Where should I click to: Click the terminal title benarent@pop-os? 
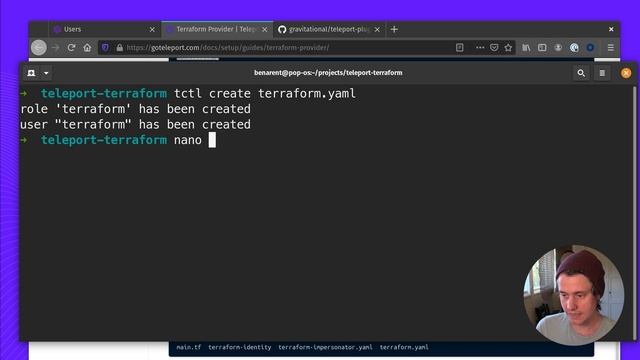[328, 73]
